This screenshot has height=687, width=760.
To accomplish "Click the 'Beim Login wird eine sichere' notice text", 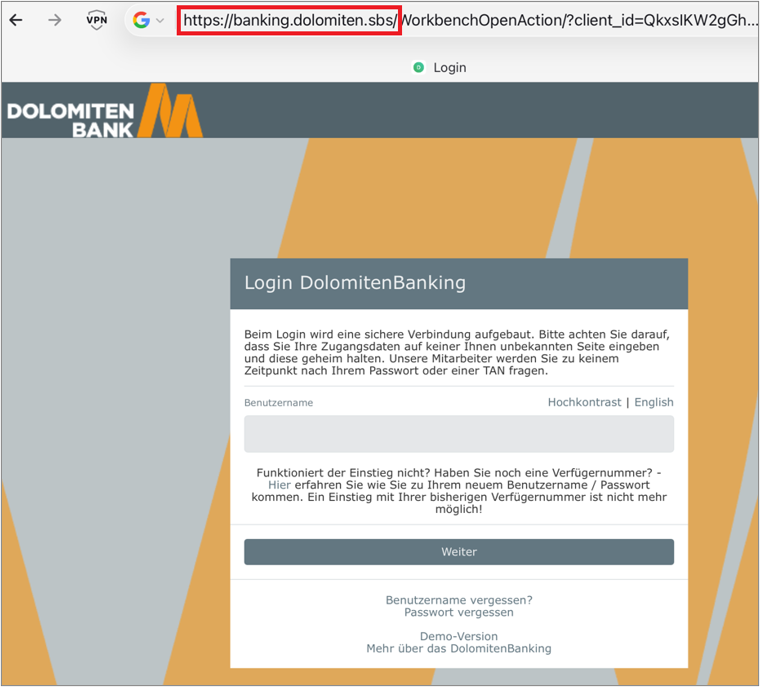I will coord(457,352).
